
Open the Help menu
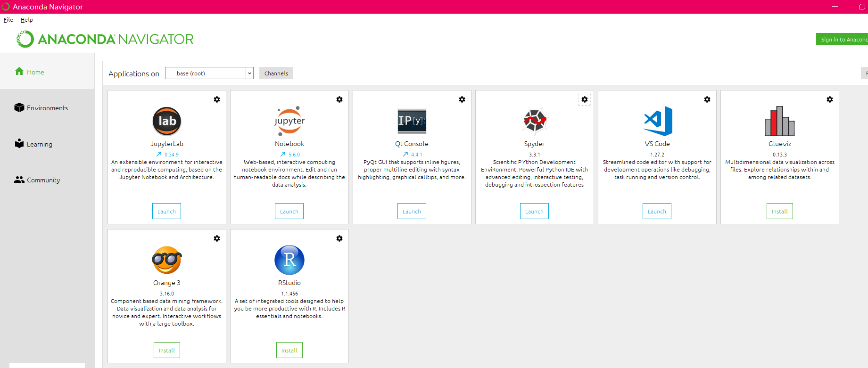click(27, 20)
